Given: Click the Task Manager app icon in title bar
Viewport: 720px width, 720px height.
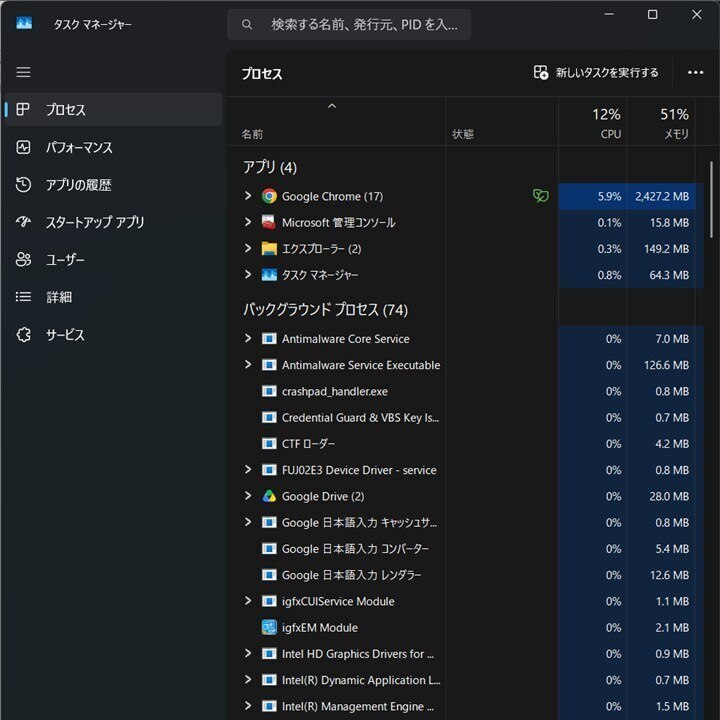Looking at the screenshot, I should [x=24, y=23].
